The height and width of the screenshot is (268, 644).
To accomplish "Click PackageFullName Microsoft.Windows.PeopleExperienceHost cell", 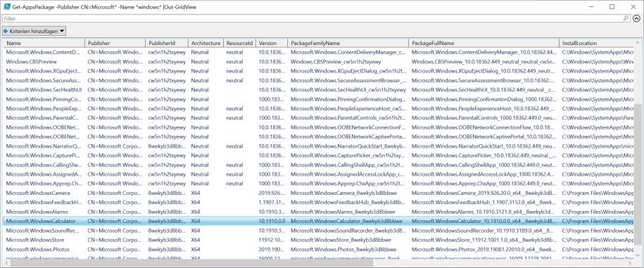I will [x=484, y=108].
